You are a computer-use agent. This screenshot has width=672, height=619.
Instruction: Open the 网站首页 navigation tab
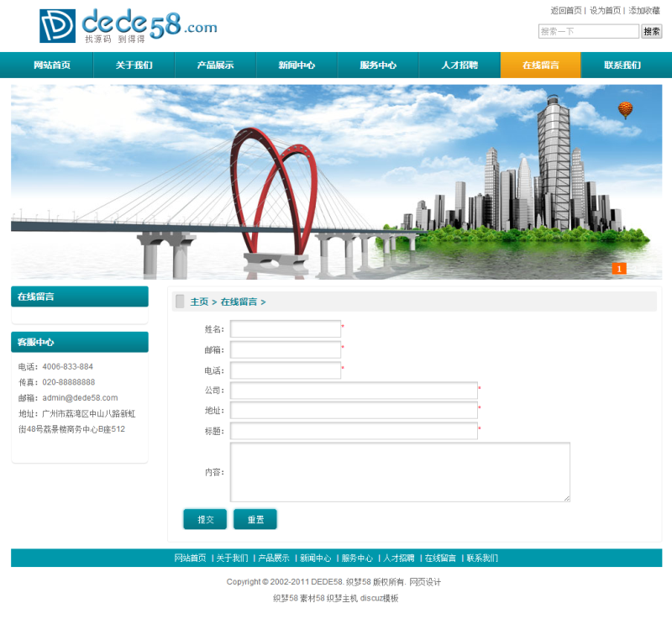[x=52, y=66]
